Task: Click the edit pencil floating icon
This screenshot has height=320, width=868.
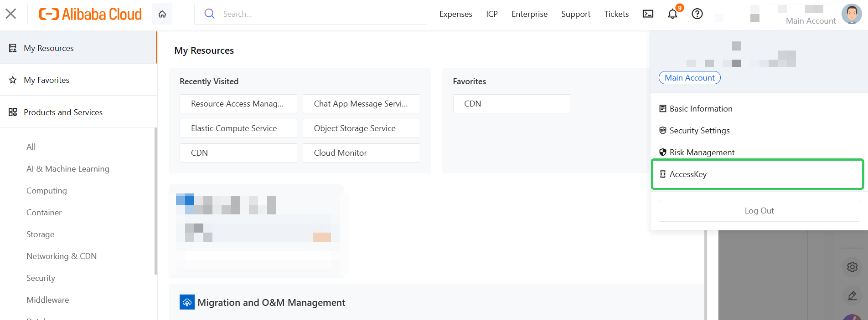Action: (x=852, y=296)
